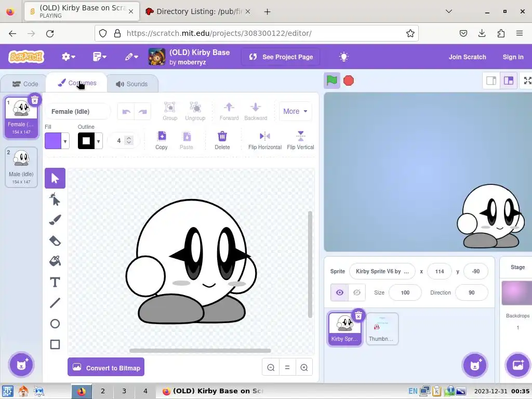Hide the sprite with crossed-eye icon

click(357, 292)
